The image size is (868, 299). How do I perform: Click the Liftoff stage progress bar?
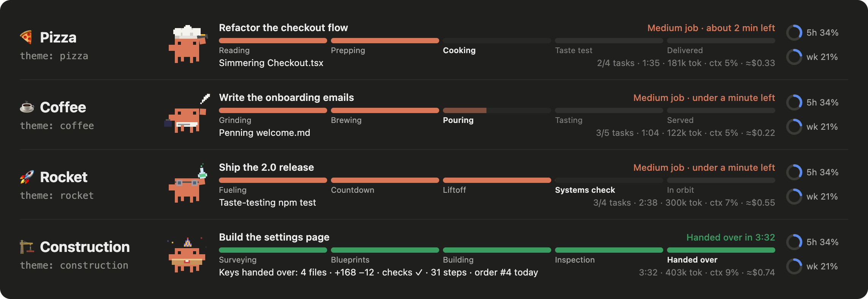coord(497,180)
